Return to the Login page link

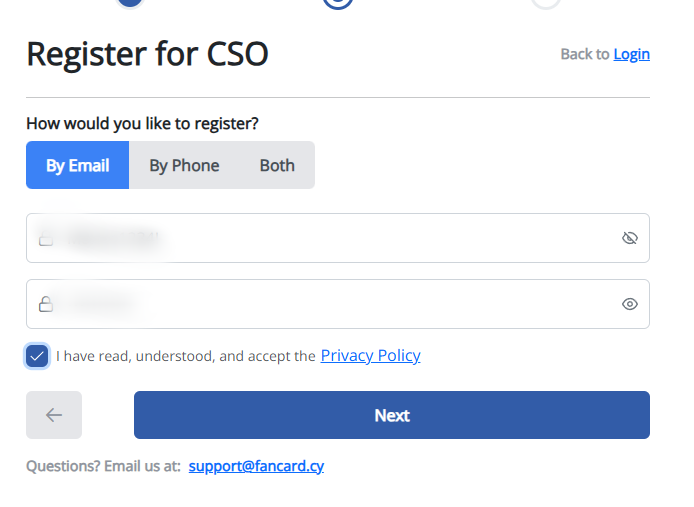click(632, 54)
